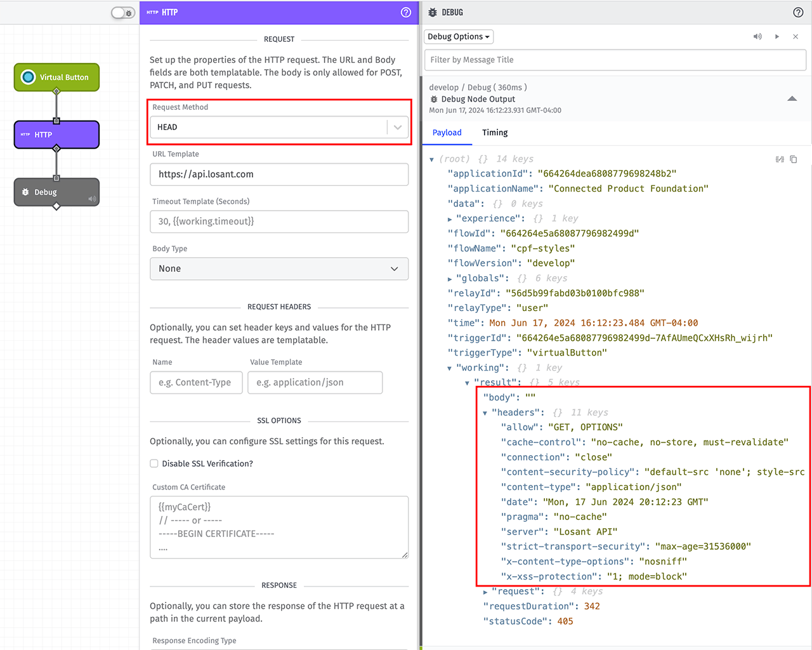This screenshot has width=812, height=650.
Task: Open the Debug Options menu
Action: (458, 36)
